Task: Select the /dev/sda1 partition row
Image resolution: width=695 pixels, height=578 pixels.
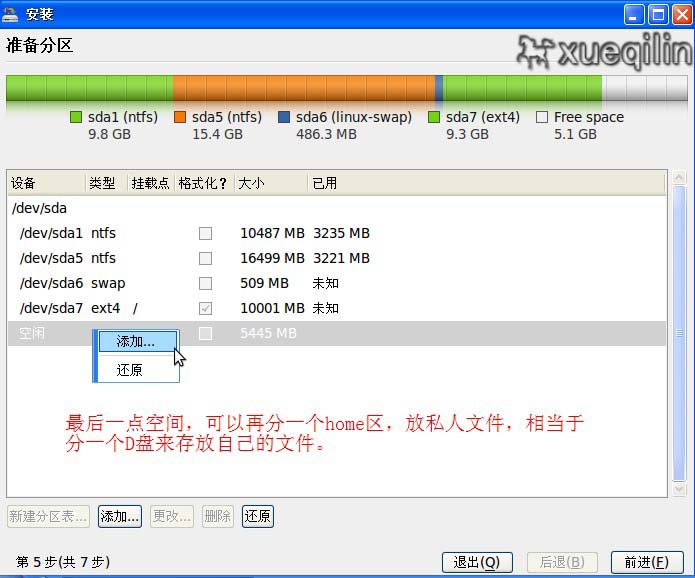Action: click(x=337, y=233)
